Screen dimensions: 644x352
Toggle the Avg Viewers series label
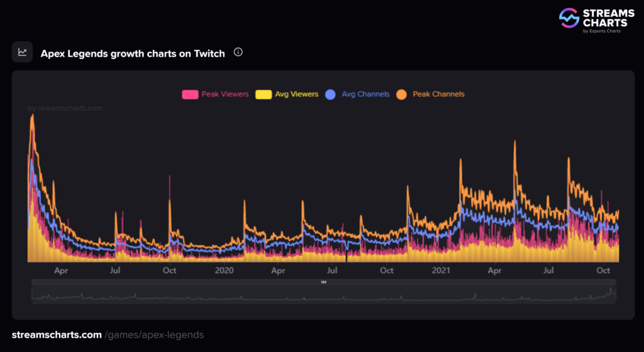pyautogui.click(x=296, y=94)
